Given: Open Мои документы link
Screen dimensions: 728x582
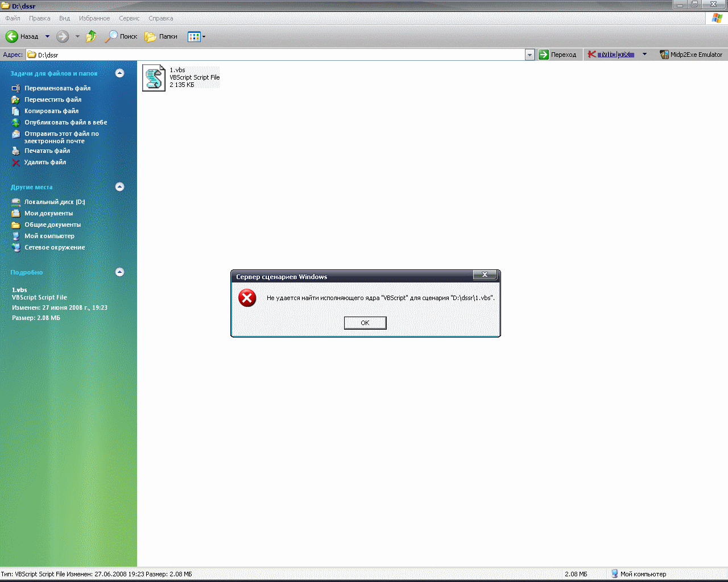Looking at the screenshot, I should click(48, 213).
